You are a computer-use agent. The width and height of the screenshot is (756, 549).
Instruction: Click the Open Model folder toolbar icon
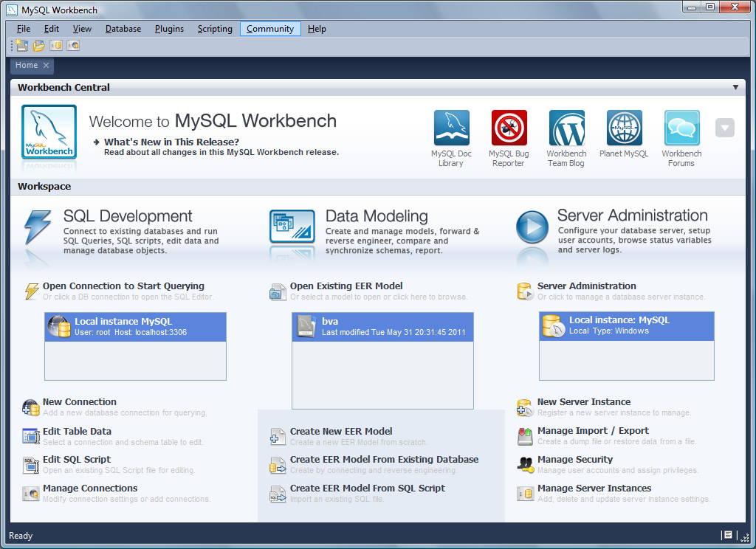coord(38,45)
